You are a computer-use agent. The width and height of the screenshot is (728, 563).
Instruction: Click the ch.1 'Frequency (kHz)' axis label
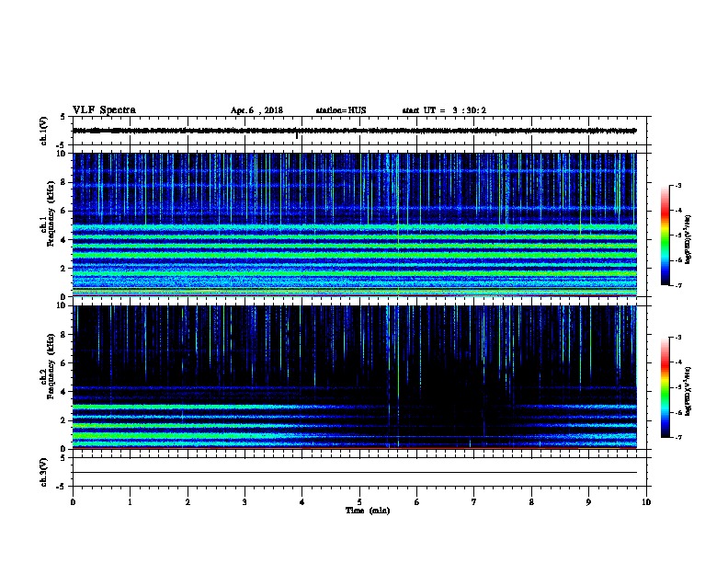tap(51, 214)
